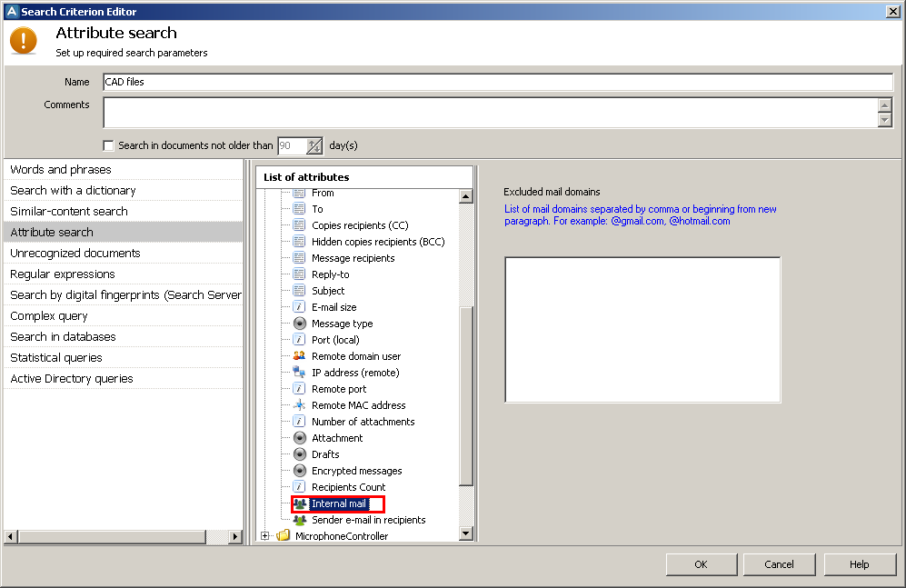906x588 pixels.
Task: Click the search types horizontal scrollbar thumb
Action: (x=112, y=536)
